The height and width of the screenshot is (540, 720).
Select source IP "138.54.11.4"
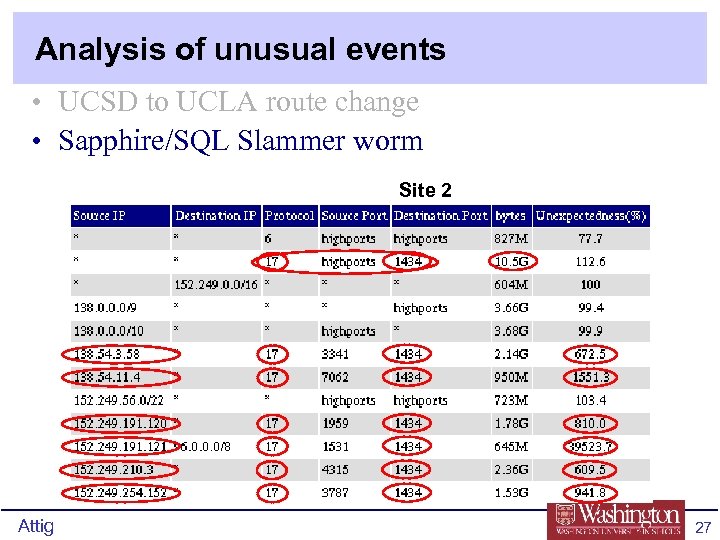point(107,377)
